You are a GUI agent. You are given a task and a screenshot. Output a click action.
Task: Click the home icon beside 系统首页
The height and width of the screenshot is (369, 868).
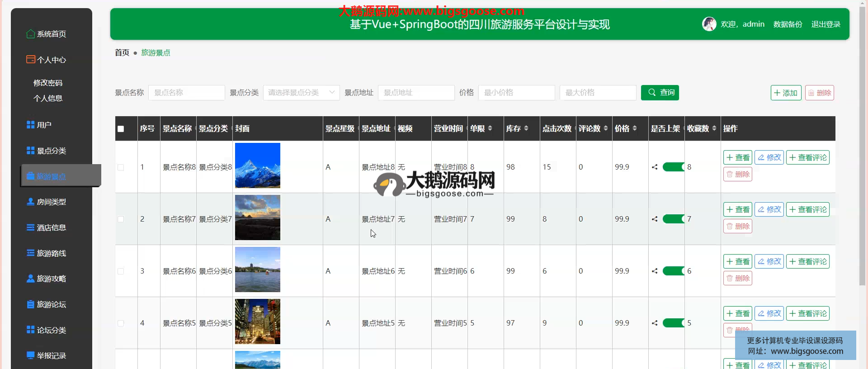coord(30,34)
